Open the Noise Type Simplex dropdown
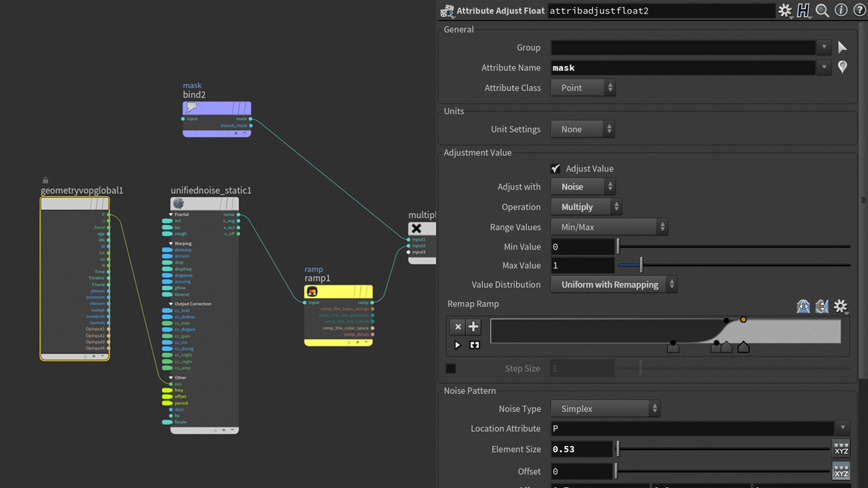Viewport: 868px width, 488px height. tap(605, 409)
